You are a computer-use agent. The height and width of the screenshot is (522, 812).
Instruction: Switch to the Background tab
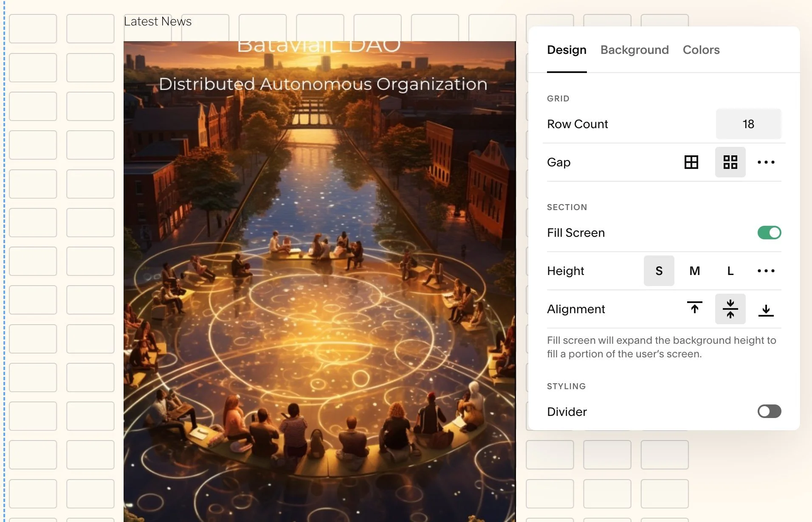click(634, 50)
